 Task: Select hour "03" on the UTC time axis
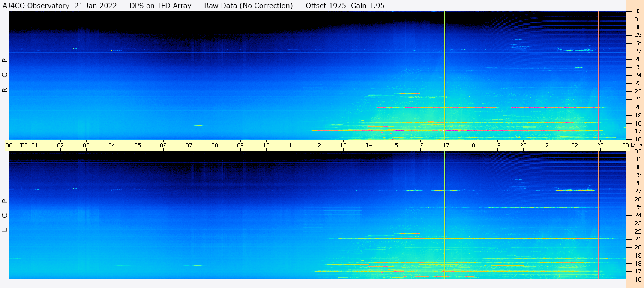pos(86,145)
